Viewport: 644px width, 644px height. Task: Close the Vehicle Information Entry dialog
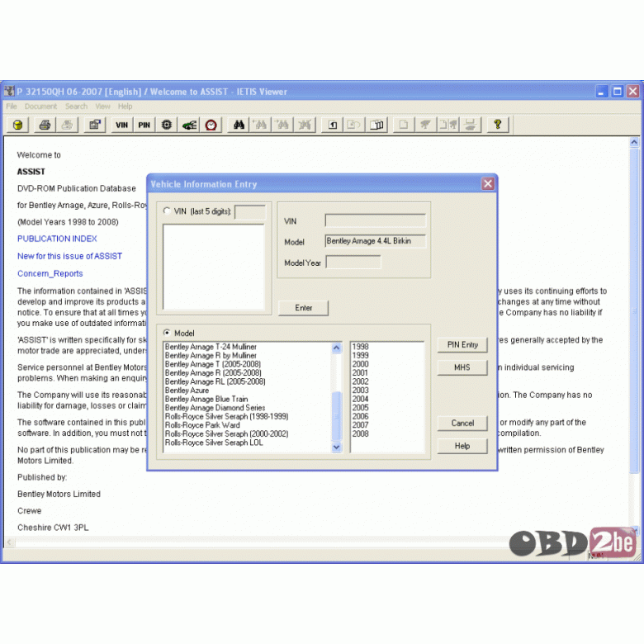click(x=488, y=184)
